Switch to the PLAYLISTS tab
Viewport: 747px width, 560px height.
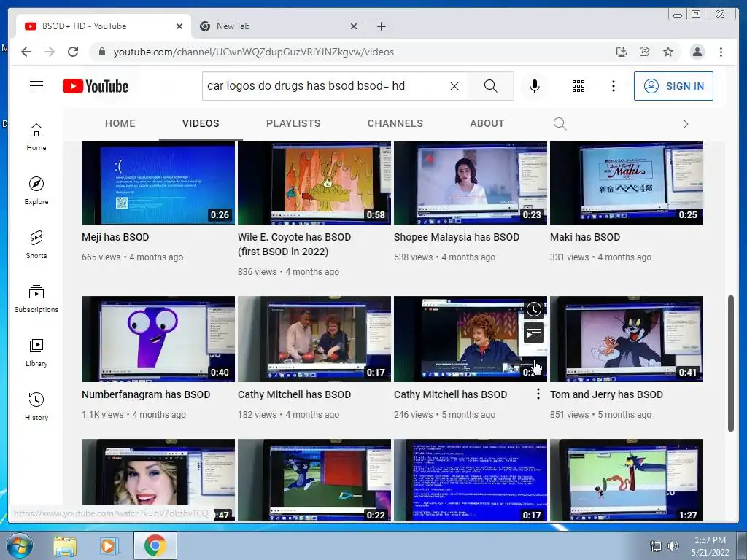(x=293, y=123)
